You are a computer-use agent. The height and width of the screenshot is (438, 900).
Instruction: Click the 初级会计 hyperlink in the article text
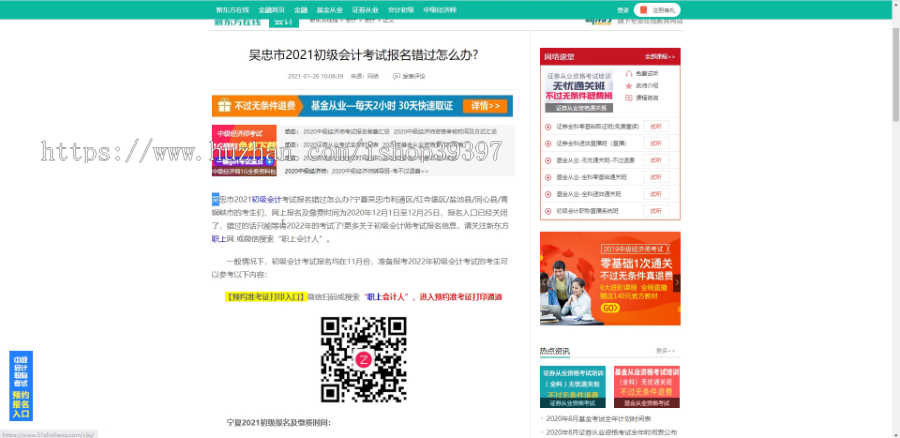click(267, 200)
